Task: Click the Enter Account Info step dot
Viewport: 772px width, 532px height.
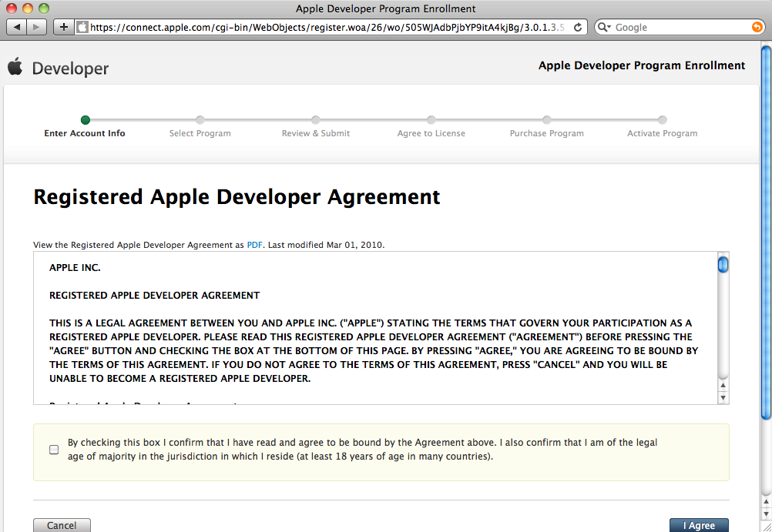Action: pos(86,119)
